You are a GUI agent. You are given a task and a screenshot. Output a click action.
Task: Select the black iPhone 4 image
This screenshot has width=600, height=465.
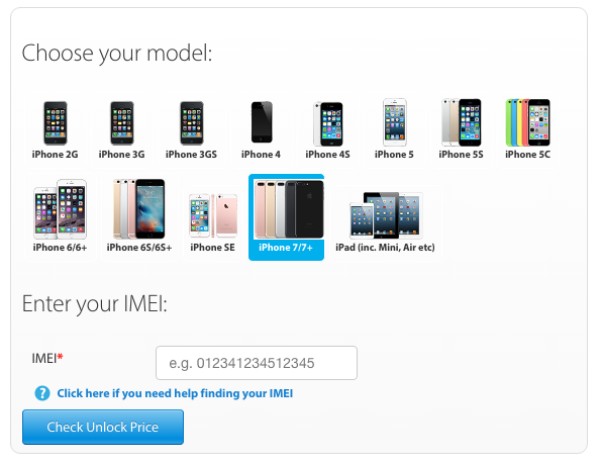[262, 122]
